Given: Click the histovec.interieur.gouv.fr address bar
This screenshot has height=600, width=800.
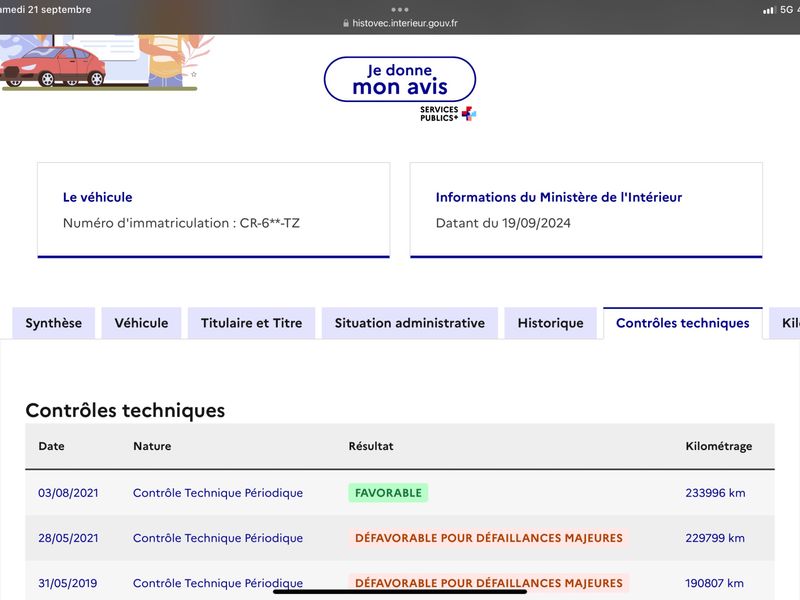Looking at the screenshot, I should point(400,23).
